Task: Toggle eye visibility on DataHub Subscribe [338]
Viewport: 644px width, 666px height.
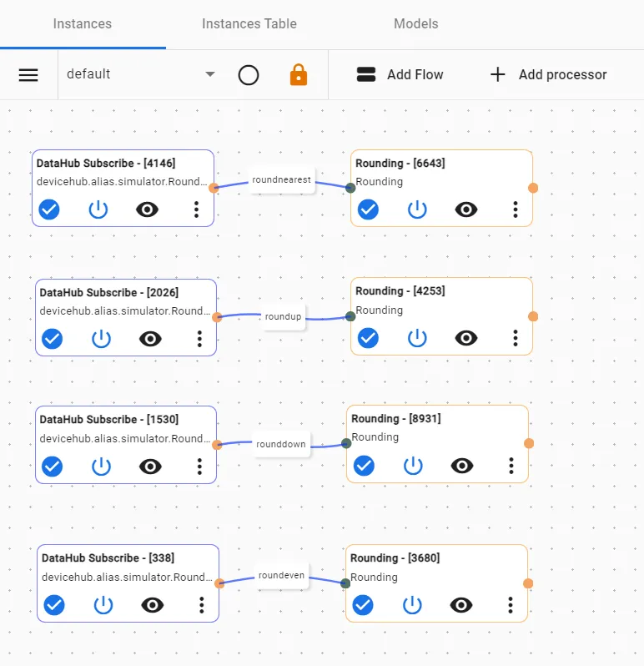Action: [x=153, y=605]
